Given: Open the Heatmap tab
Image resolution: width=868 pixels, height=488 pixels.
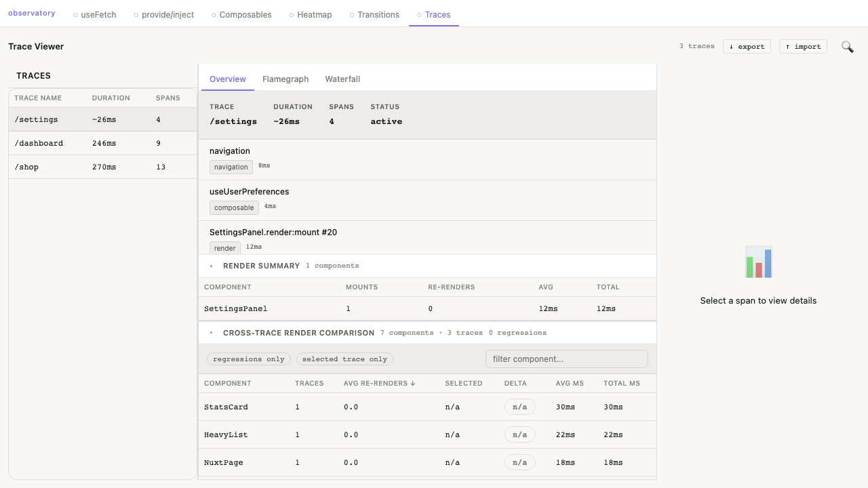Looking at the screenshot, I should point(311,14).
